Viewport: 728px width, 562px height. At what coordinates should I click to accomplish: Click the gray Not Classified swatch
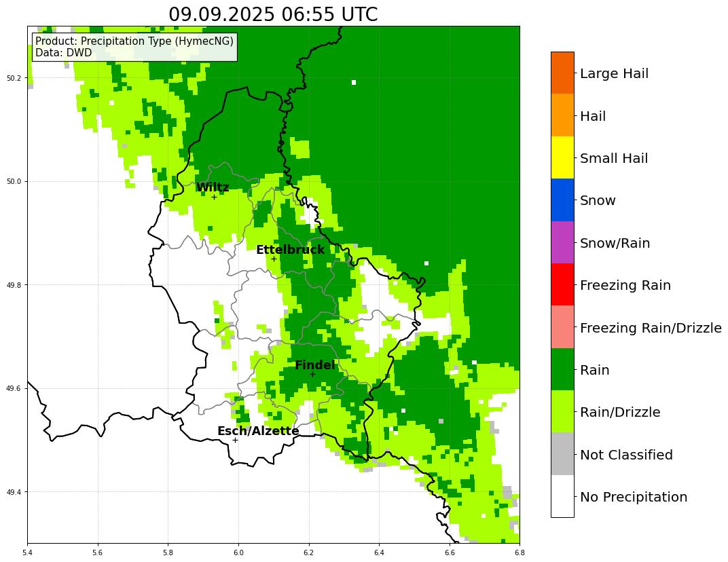point(562,454)
